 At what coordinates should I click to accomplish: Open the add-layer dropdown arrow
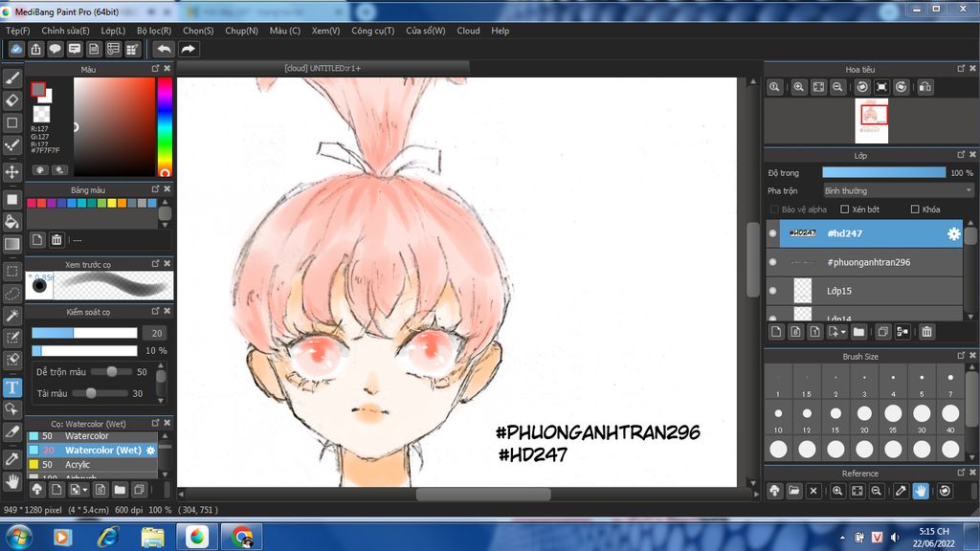point(843,332)
